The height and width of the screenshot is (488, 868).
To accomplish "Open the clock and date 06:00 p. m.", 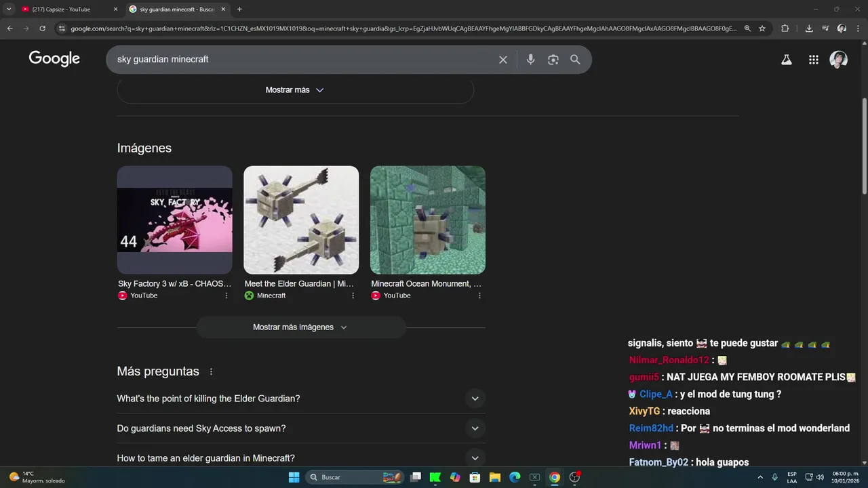I will point(845,477).
